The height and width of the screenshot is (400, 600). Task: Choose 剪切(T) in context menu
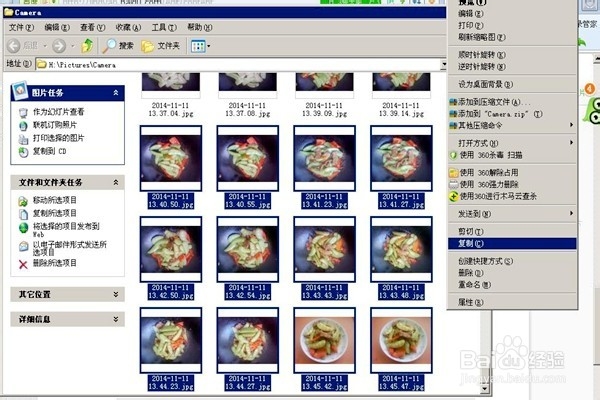click(512, 232)
